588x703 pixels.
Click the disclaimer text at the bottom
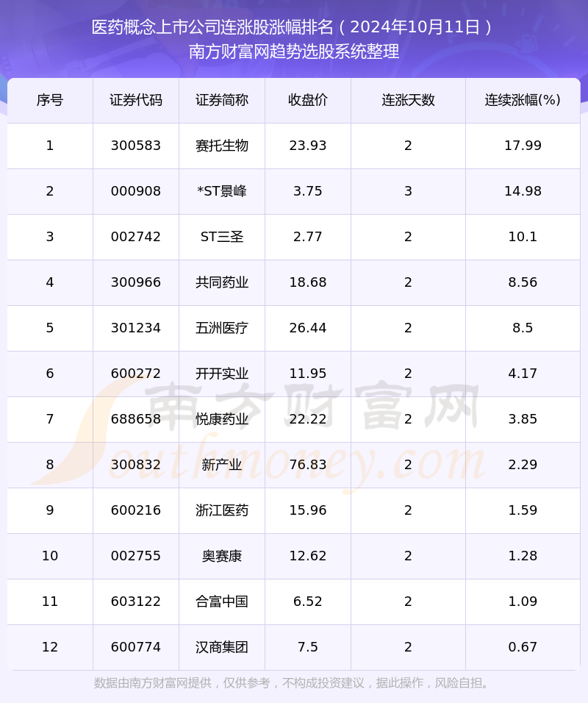(291, 683)
